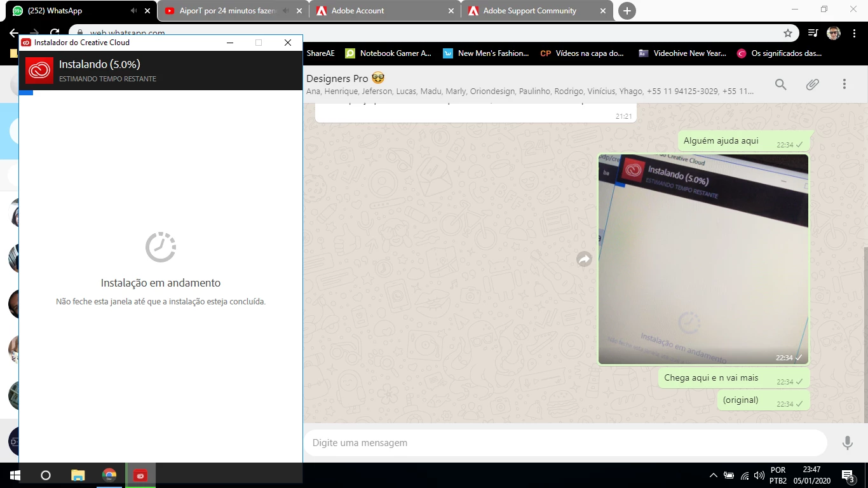Open Vídeos na capa do... bookmark
Image resolution: width=868 pixels, height=488 pixels.
pyautogui.click(x=582, y=53)
